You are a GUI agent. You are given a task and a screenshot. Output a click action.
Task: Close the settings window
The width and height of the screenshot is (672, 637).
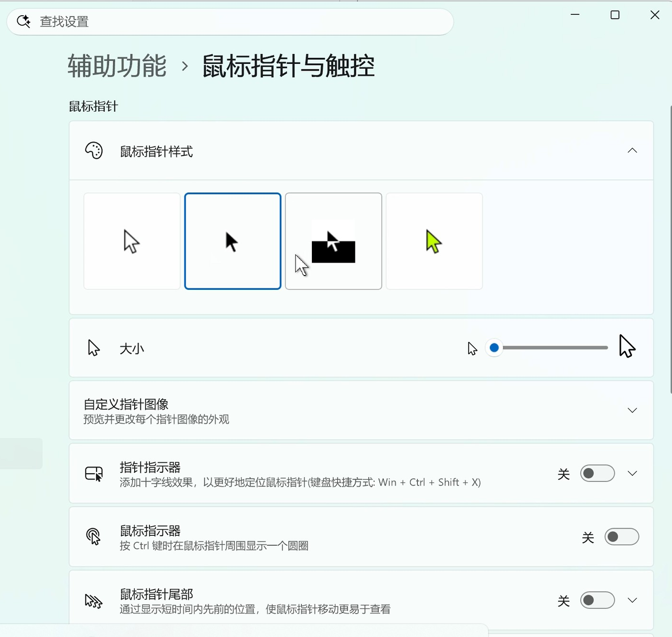click(x=655, y=15)
